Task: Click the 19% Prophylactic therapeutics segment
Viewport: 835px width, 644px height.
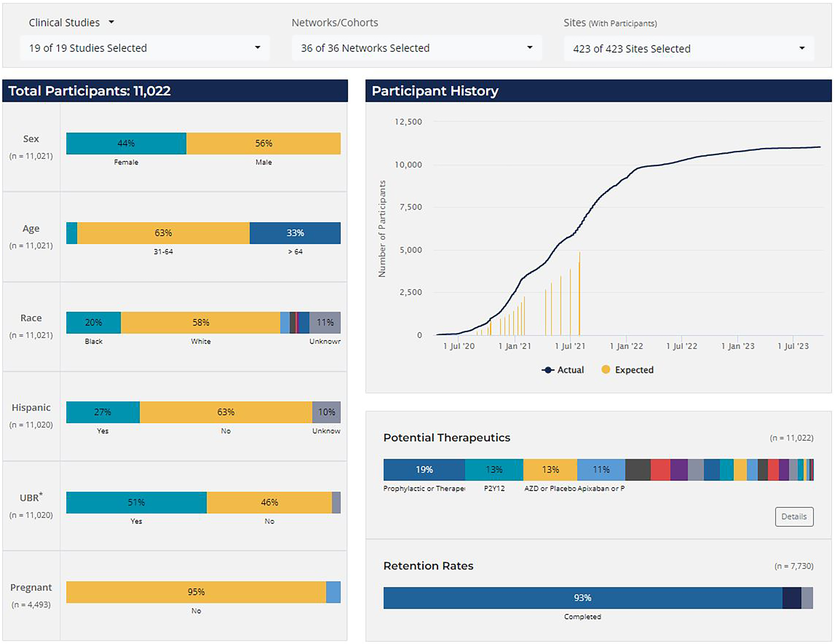Action: [x=424, y=470]
